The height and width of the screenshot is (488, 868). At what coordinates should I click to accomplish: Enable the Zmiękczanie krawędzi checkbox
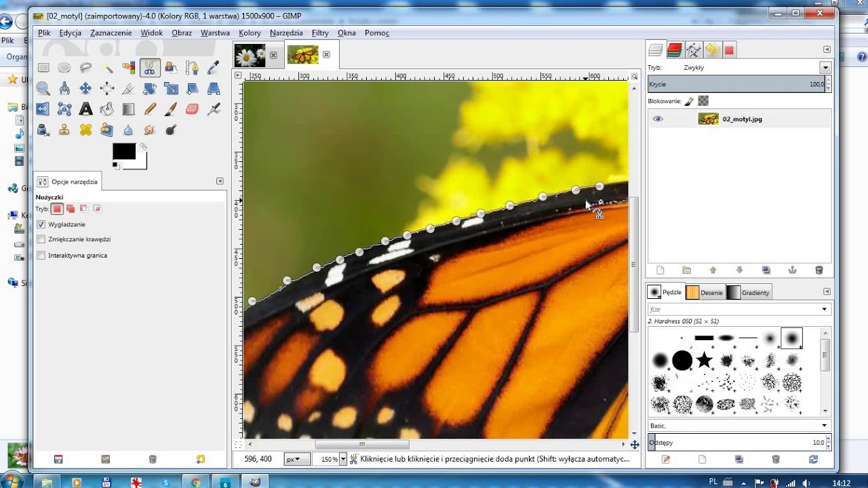41,239
